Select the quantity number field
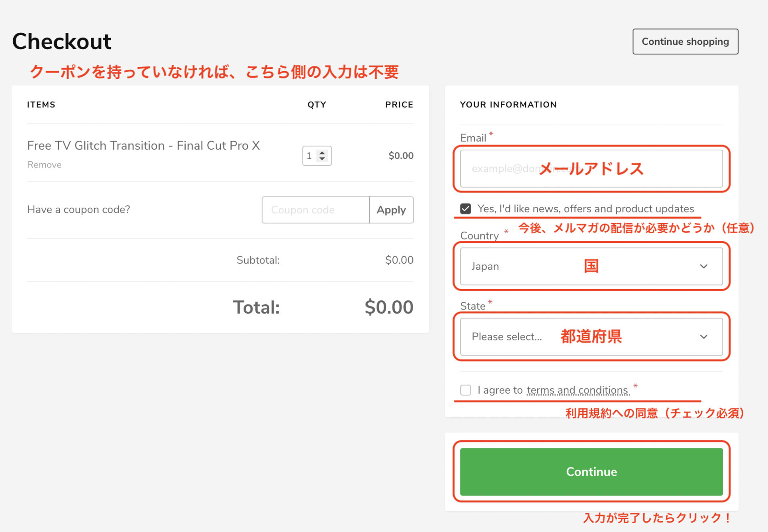The width and height of the screenshot is (768, 532). pos(310,156)
